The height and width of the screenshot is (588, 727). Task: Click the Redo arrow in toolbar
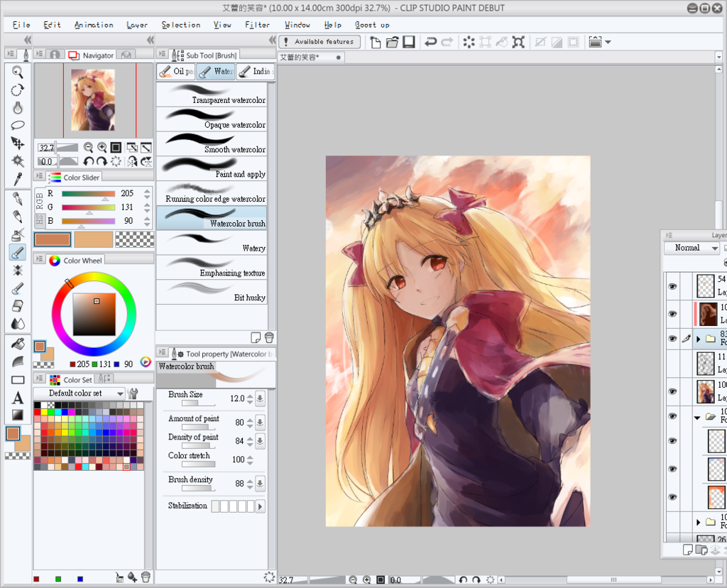(x=447, y=42)
